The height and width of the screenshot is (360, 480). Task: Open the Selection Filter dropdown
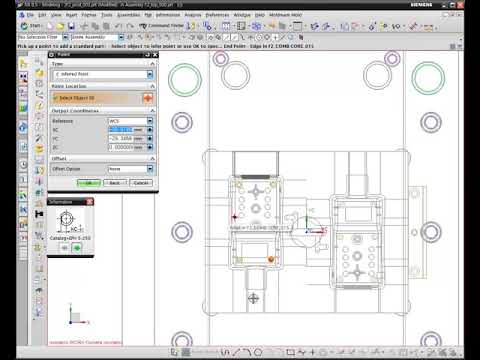click(65, 37)
